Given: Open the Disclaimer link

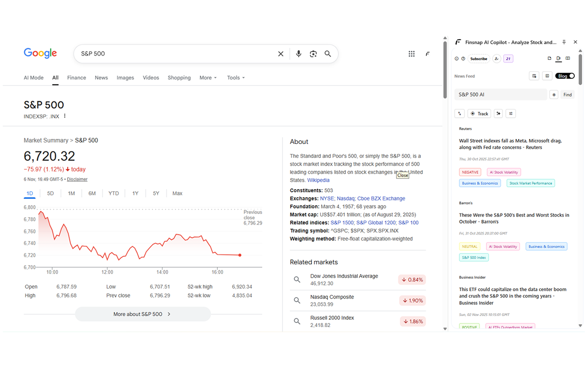Looking at the screenshot, I should point(77,179).
